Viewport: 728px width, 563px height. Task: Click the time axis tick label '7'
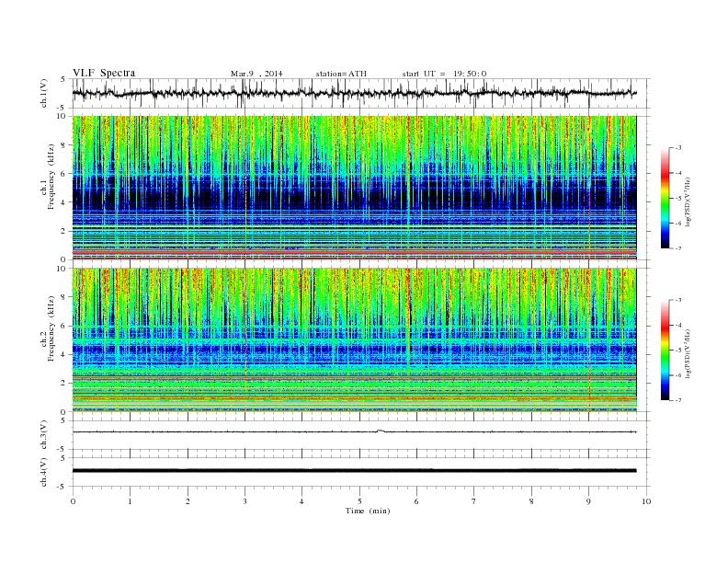coord(474,501)
